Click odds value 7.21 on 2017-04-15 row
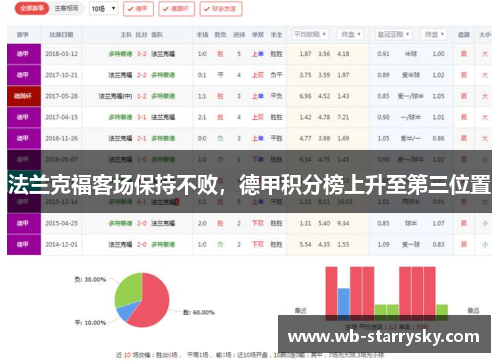Viewport: 500px width, 362px height. pyautogui.click(x=343, y=117)
